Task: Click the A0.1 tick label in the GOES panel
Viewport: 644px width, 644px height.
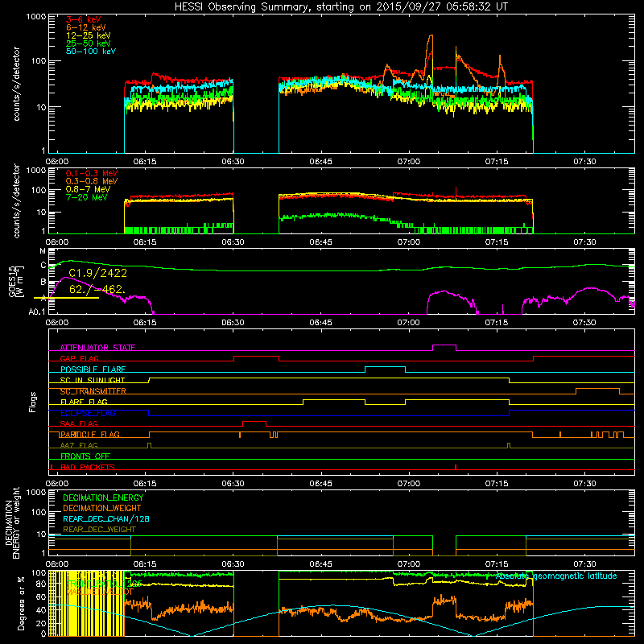Action: 37,312
